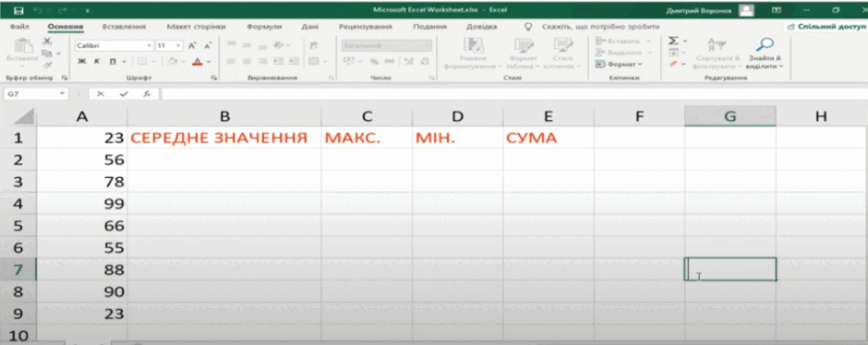This screenshot has height=345, width=868.
Task: Toggle Italic (К) formatting
Action: pyautogui.click(x=97, y=62)
